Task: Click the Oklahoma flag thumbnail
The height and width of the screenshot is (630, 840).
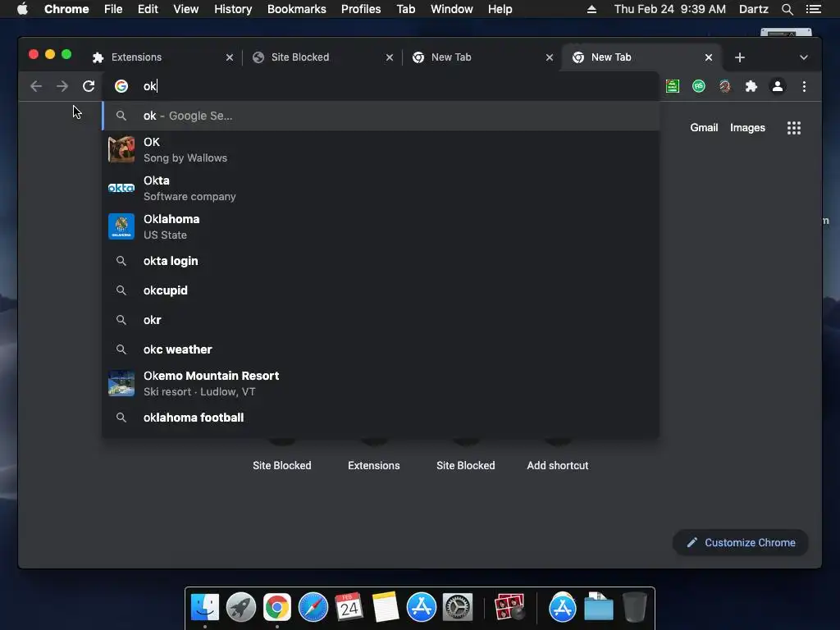Action: click(121, 226)
